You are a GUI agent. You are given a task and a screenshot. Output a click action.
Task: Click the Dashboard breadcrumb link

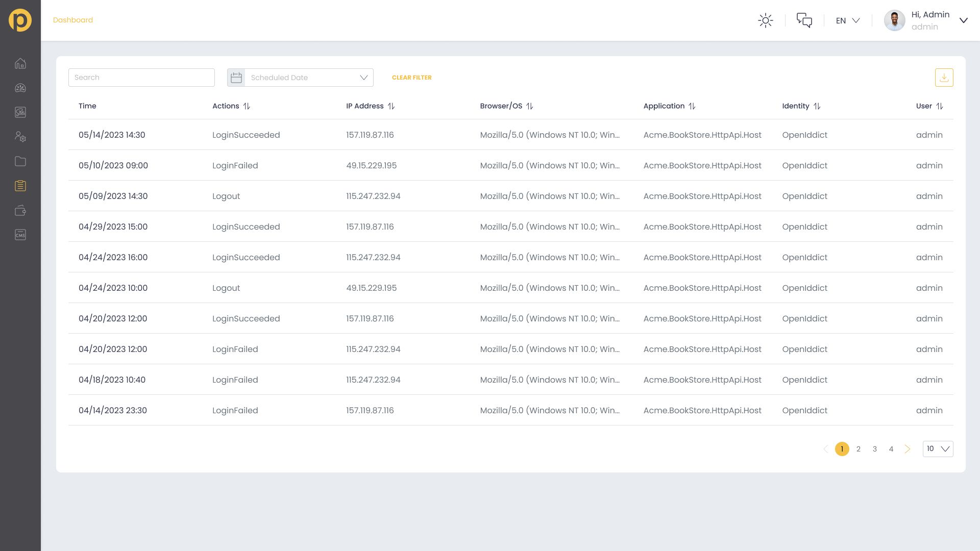73,20
